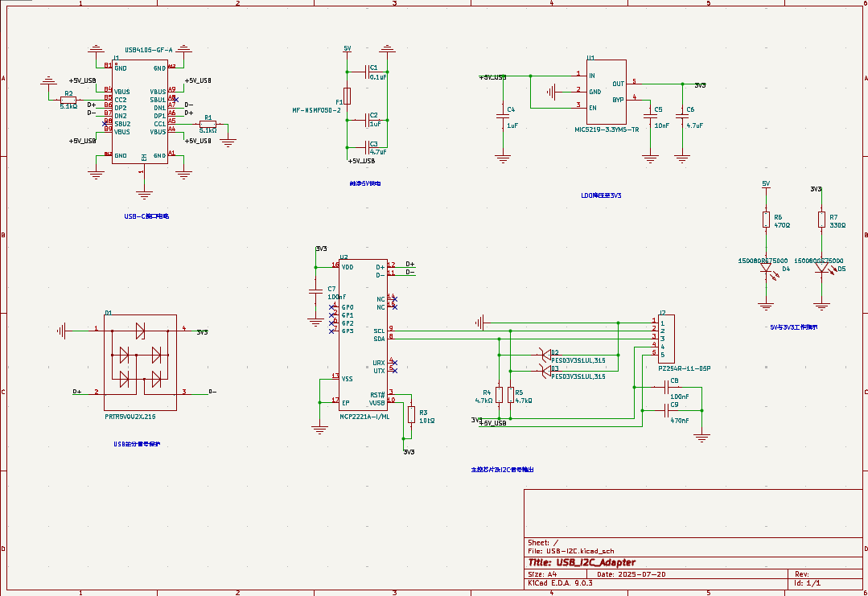
Task: Click LED D5 symbol
Action: (x=823, y=269)
